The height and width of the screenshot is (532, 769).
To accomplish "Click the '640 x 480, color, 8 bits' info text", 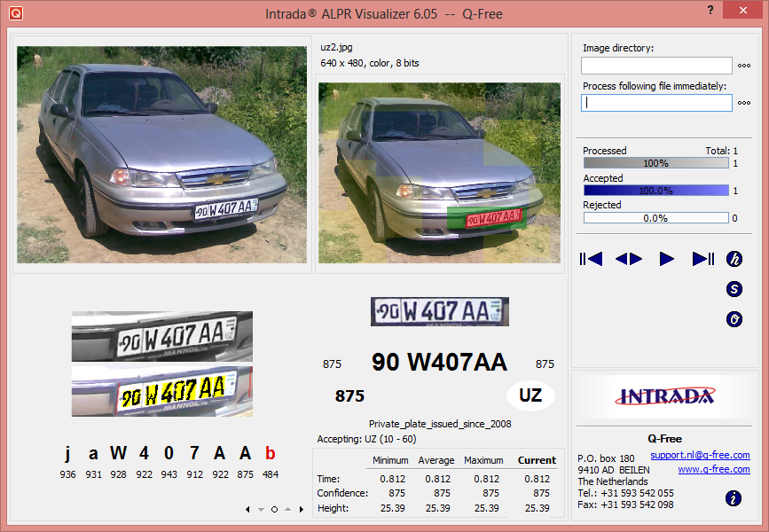I will tap(370, 63).
